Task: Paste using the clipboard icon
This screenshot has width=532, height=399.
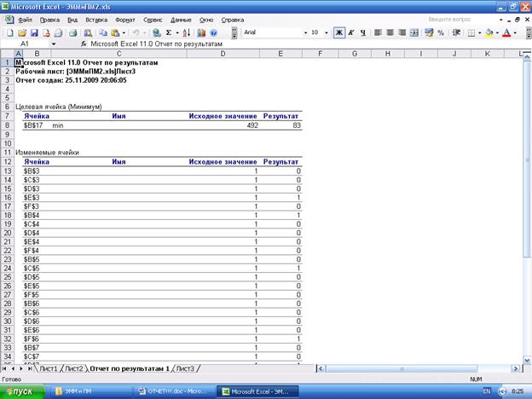Action: click(115, 33)
